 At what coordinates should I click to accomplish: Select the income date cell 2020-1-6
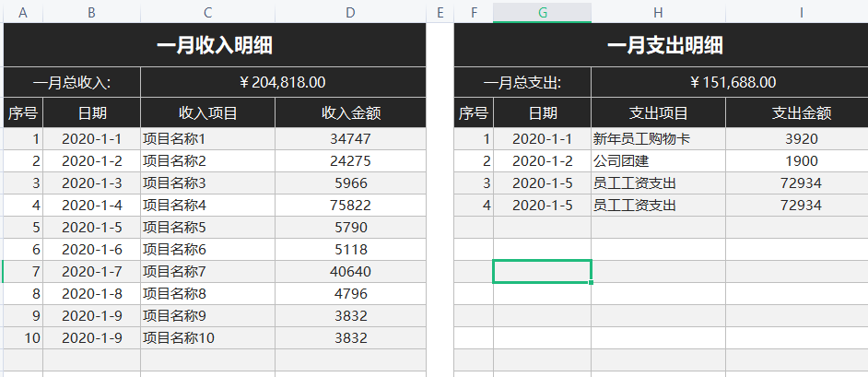[x=91, y=249]
